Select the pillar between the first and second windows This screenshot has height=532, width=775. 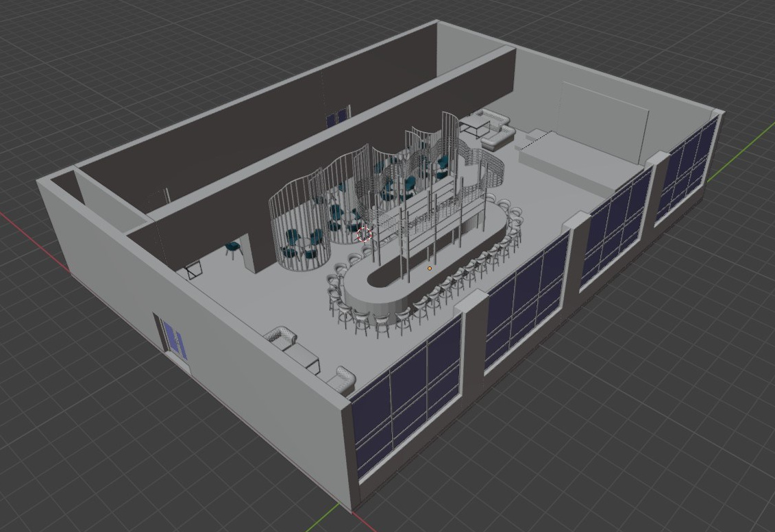[x=473, y=342]
